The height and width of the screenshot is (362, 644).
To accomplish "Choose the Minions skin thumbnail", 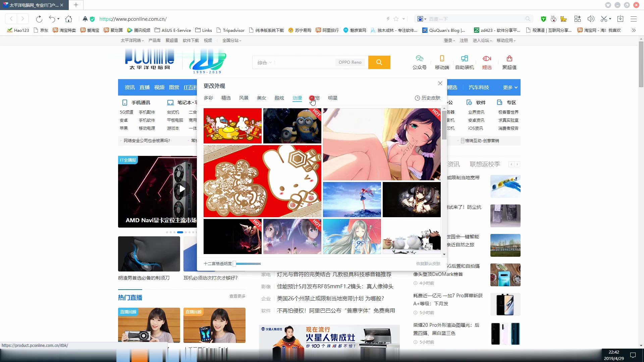I will (292, 126).
